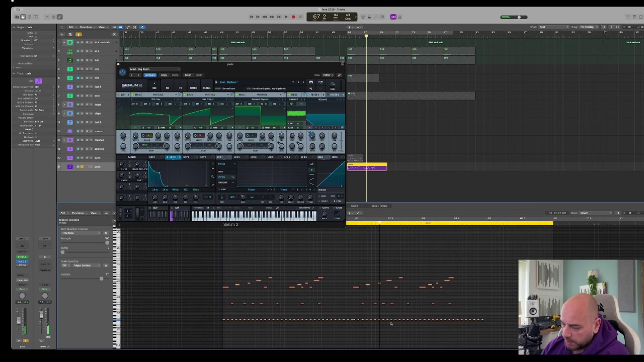Click the red Record button
This screenshot has height=362, width=644.
pyautogui.click(x=293, y=17)
